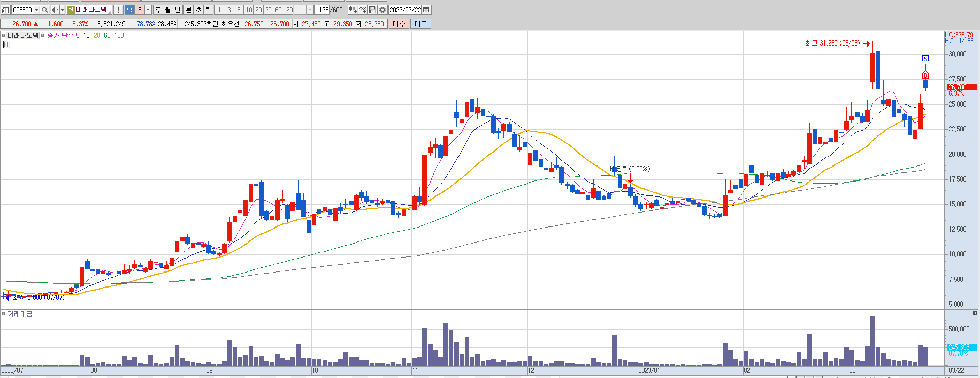The width and height of the screenshot is (980, 378).
Task: Click the LC:376.79 indicator text
Action: click(959, 35)
